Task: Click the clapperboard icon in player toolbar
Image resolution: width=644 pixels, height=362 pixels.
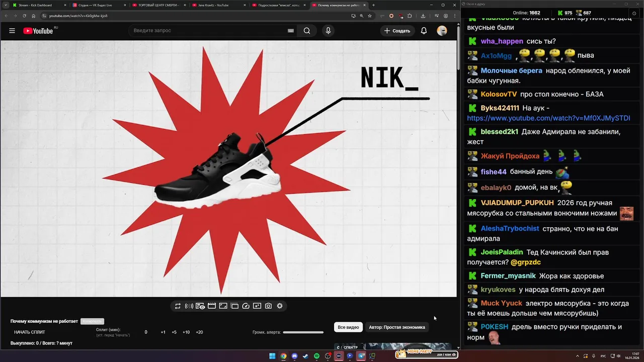Action: [x=212, y=306]
